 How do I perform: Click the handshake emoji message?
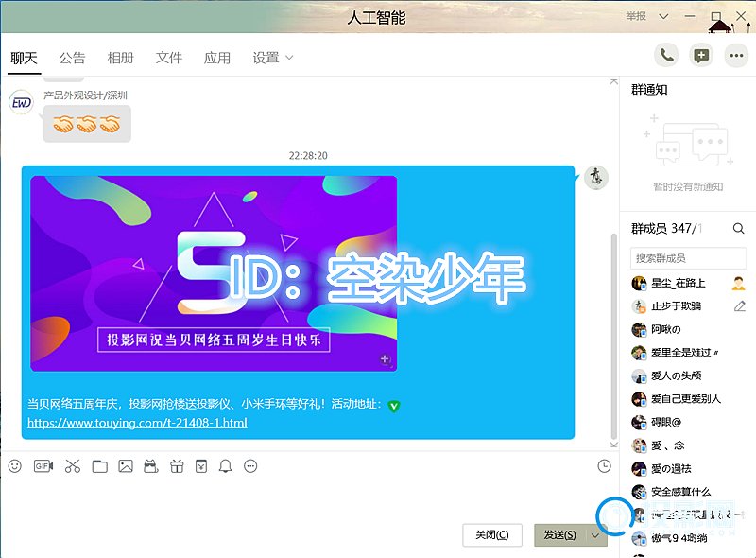87,124
